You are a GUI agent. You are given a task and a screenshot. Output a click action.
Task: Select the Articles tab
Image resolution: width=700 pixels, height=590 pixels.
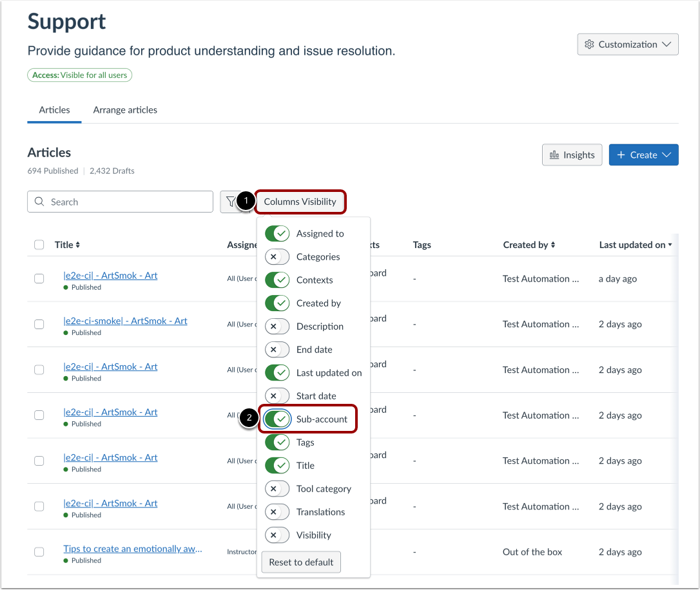pos(53,109)
